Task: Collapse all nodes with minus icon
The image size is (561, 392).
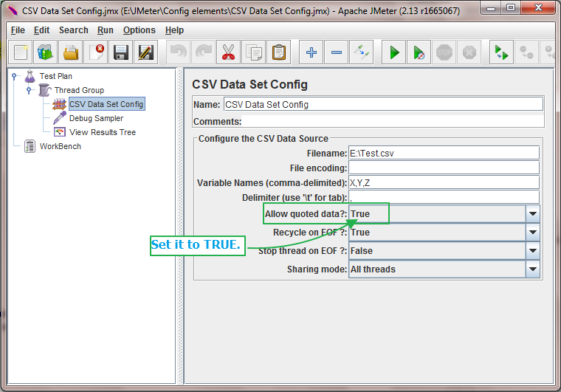Action: (337, 52)
